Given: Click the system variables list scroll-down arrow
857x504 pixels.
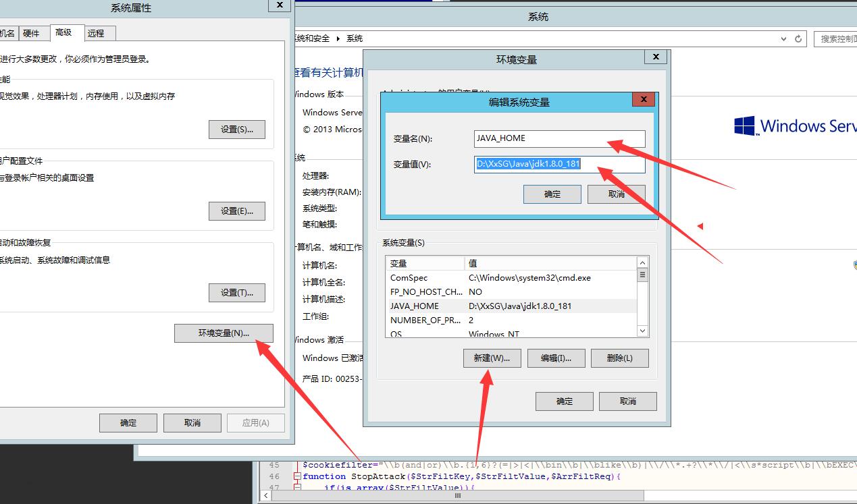Looking at the screenshot, I should coord(642,331).
